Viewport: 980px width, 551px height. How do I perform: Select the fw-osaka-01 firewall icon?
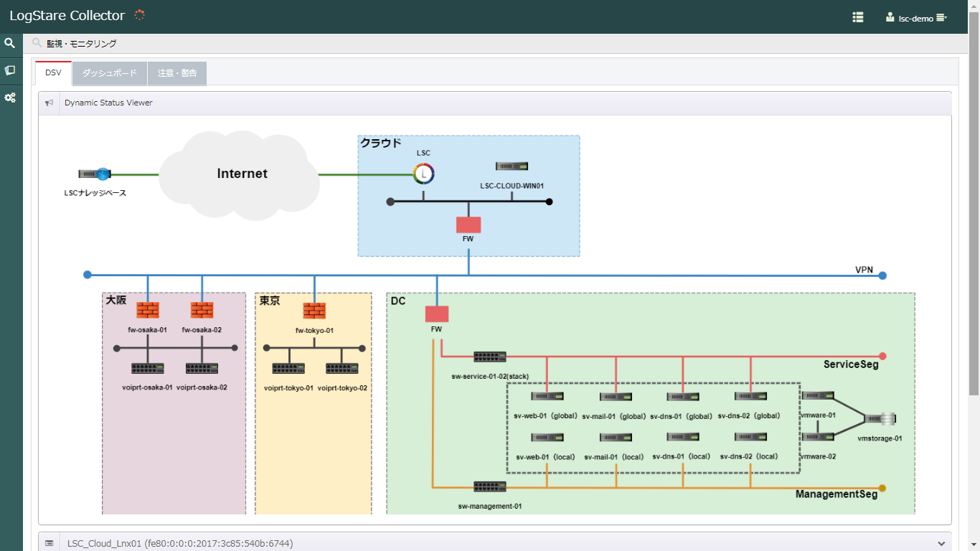148,310
